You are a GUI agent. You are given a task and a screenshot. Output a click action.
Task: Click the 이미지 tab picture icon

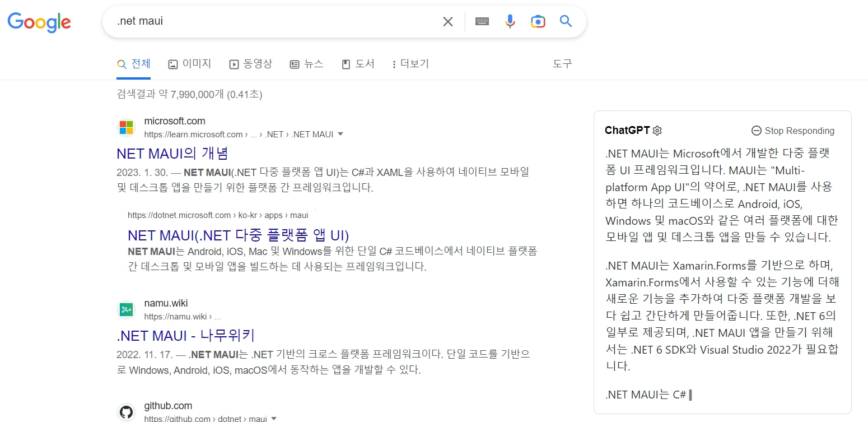pyautogui.click(x=173, y=64)
